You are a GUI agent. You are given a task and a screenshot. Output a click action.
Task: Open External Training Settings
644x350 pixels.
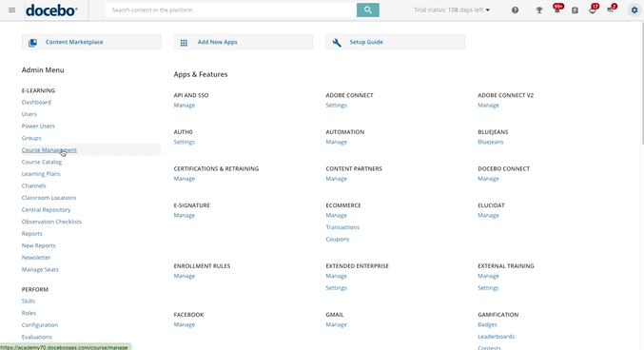point(488,288)
